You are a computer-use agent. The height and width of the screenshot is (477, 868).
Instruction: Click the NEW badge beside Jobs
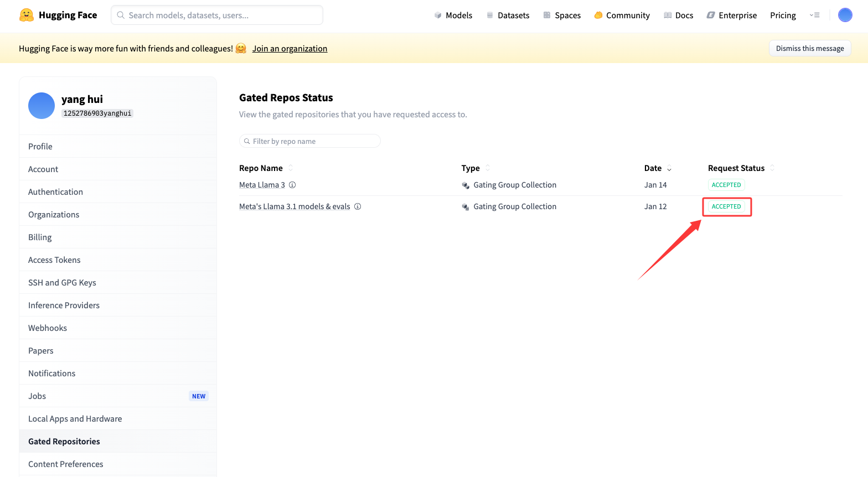[199, 396]
